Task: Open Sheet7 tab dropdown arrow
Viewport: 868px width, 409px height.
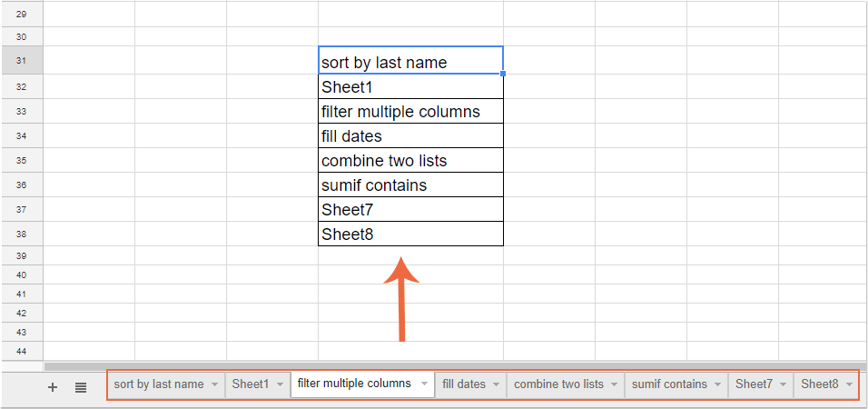Action: (x=783, y=384)
